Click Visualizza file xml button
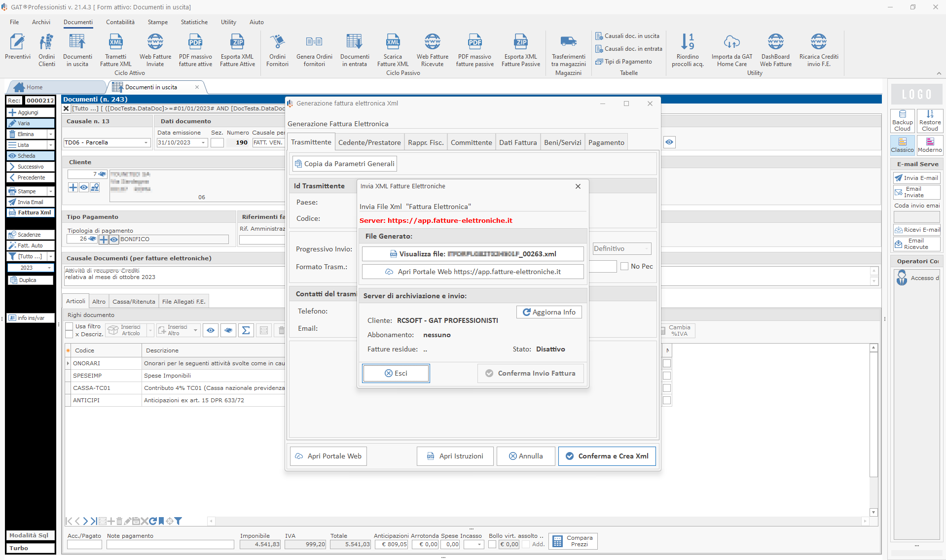This screenshot has height=560, width=946. 473,254
